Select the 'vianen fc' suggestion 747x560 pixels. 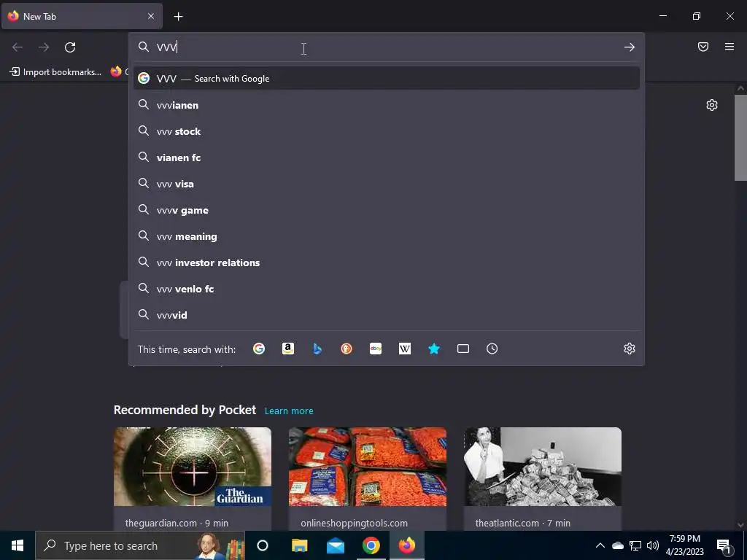387,157
